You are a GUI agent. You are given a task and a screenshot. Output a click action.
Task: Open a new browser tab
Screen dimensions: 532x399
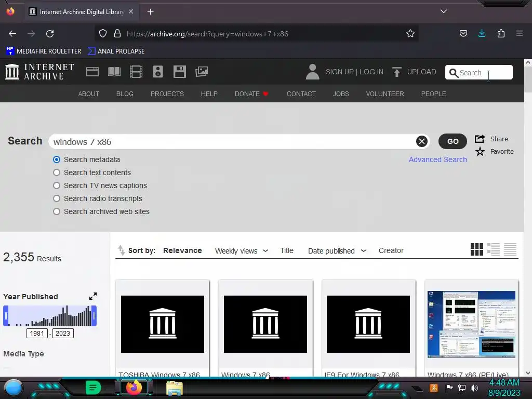[150, 12]
